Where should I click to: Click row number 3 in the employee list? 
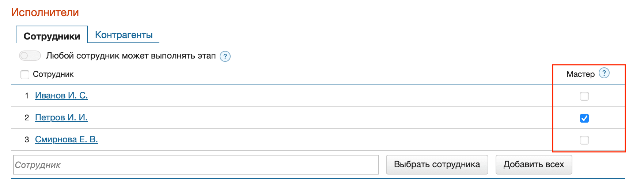pyautogui.click(x=27, y=140)
